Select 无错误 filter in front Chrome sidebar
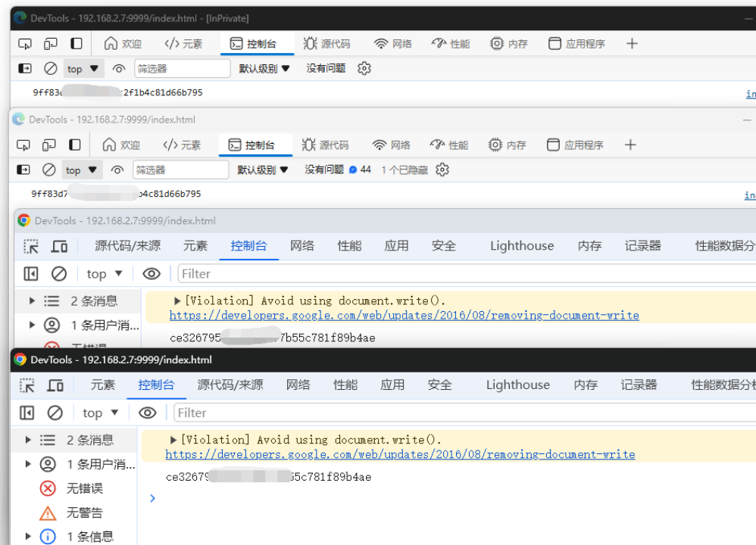Image resolution: width=756 pixels, height=545 pixels. [x=71, y=489]
